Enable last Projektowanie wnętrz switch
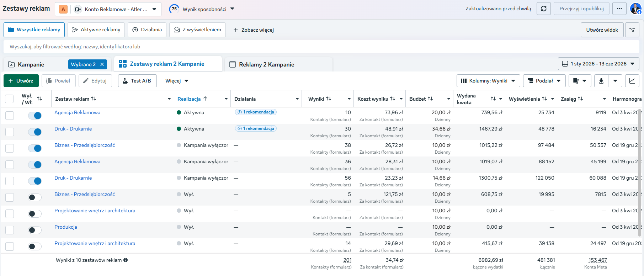 [35, 246]
